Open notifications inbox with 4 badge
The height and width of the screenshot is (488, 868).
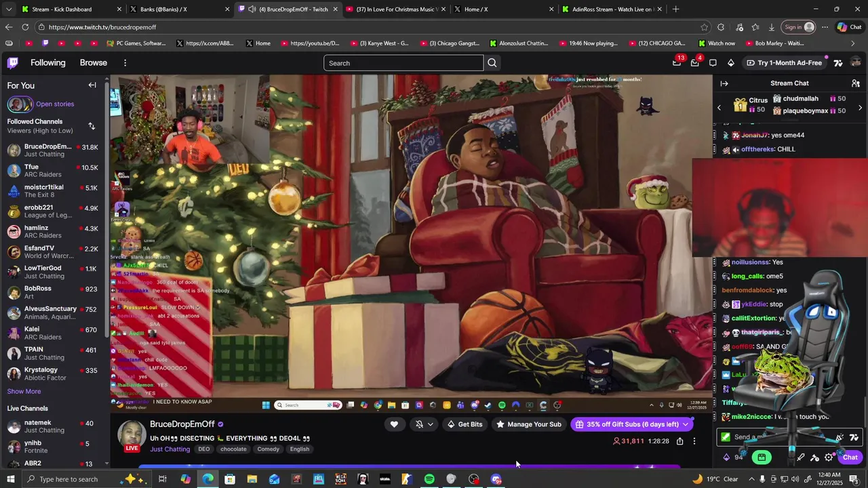(695, 62)
